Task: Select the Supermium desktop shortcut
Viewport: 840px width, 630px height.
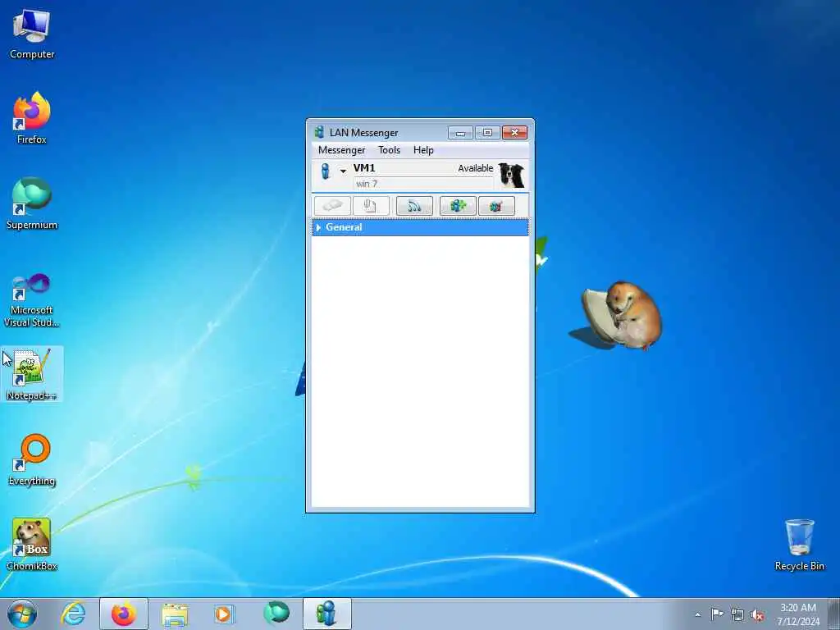Action: pos(32,203)
